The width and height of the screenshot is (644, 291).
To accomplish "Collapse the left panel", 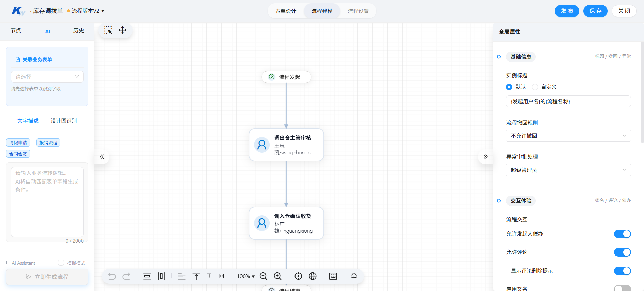I will [x=102, y=157].
